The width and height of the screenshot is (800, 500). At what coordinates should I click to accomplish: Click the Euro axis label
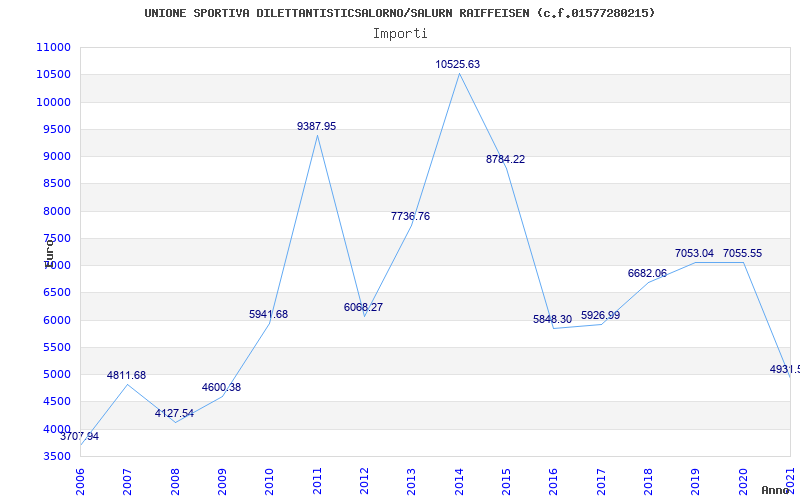[x=49, y=254]
